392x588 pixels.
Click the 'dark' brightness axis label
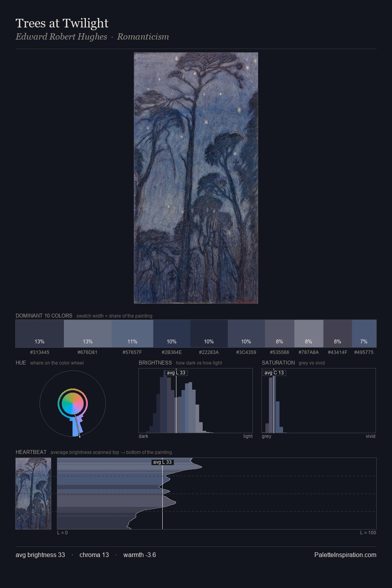[143, 436]
